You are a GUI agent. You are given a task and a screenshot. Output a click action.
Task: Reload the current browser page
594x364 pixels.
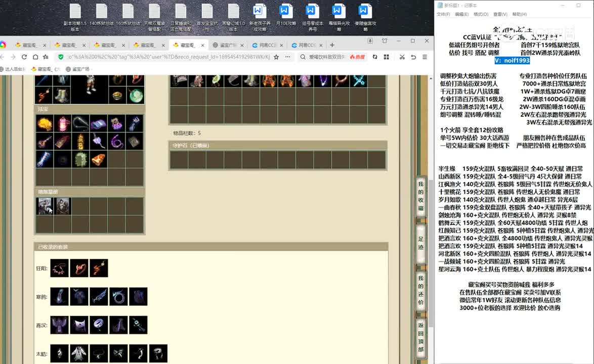[x=24, y=57]
